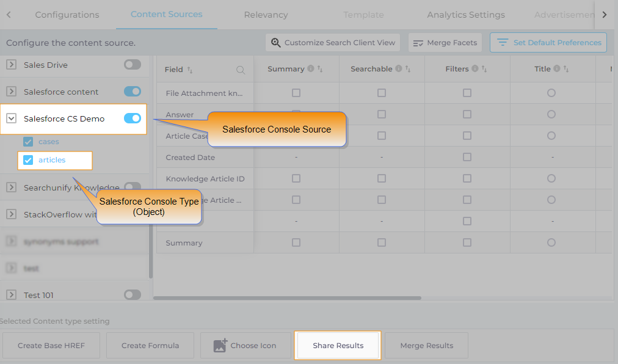This screenshot has width=618, height=364.
Task: Click the Field column sort arrows
Action: [190, 70]
